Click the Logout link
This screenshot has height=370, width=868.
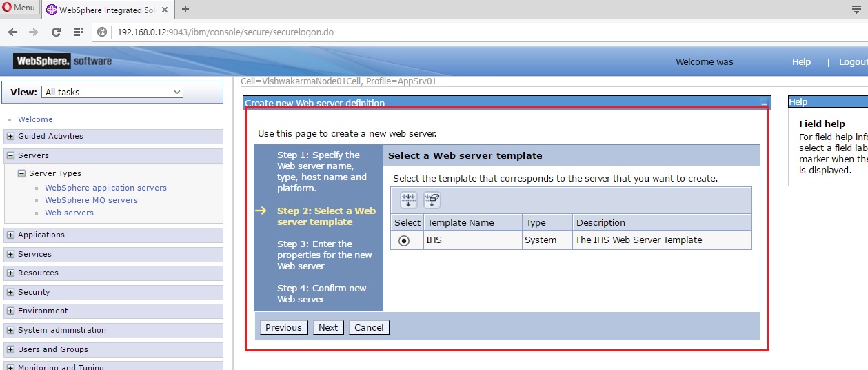[x=853, y=61]
